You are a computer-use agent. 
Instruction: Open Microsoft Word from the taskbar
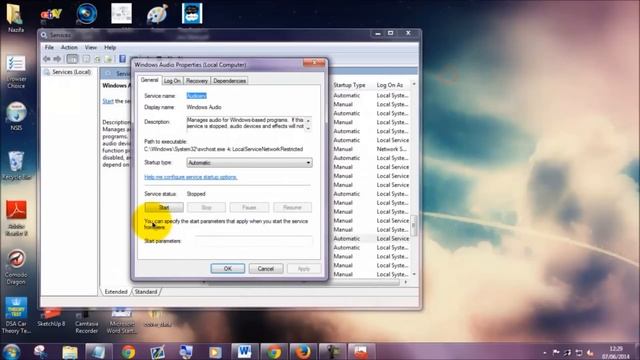coord(244,352)
